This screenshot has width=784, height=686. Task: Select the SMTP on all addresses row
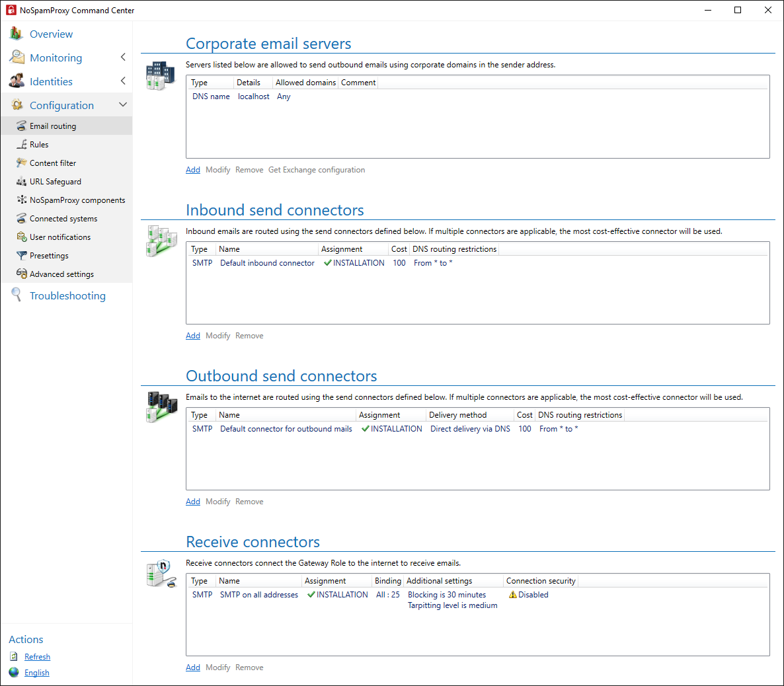point(477,600)
